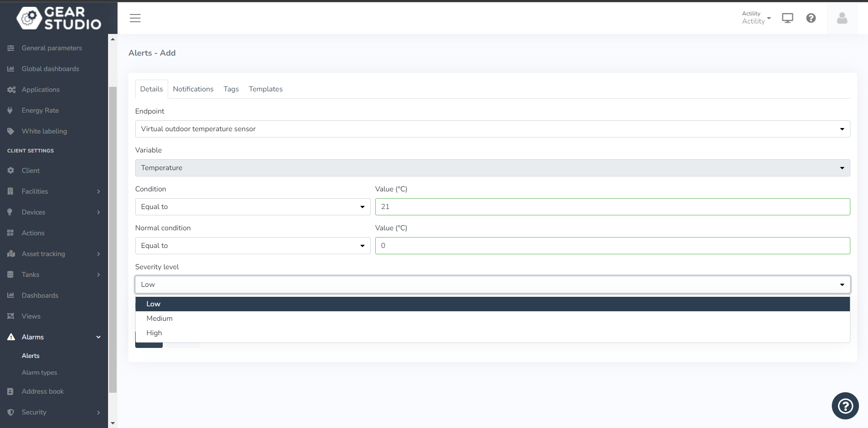Switch to the Notifications tab
The width and height of the screenshot is (868, 428).
tap(193, 89)
